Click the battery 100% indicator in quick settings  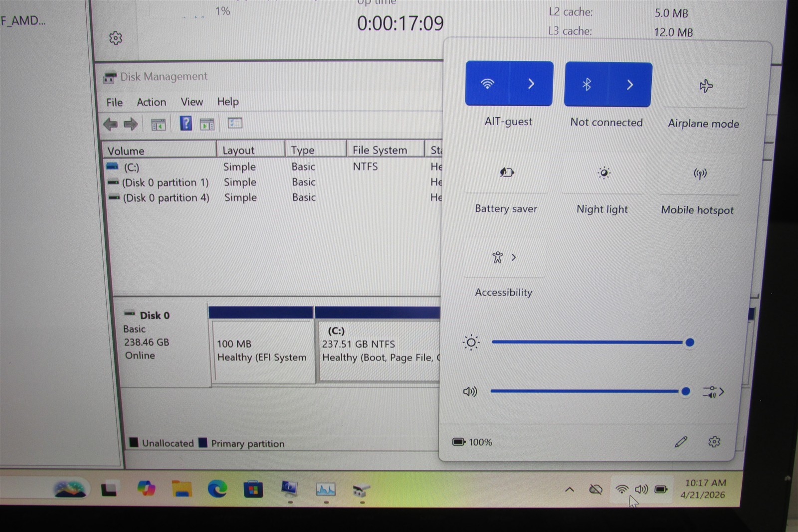tap(472, 442)
